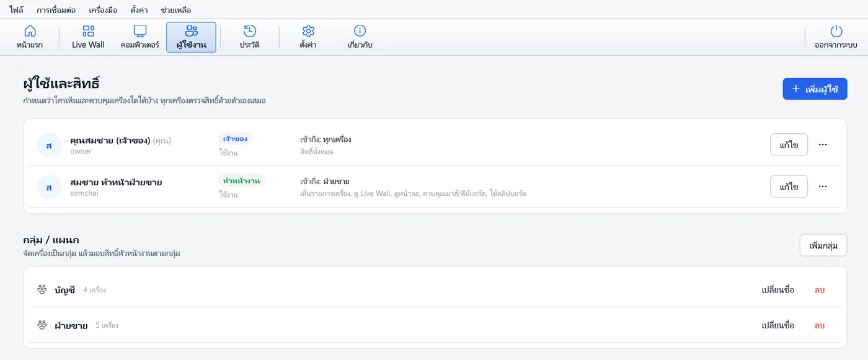This screenshot has height=360, width=868.
Task: Open more options for somchai row
Action: tap(823, 187)
